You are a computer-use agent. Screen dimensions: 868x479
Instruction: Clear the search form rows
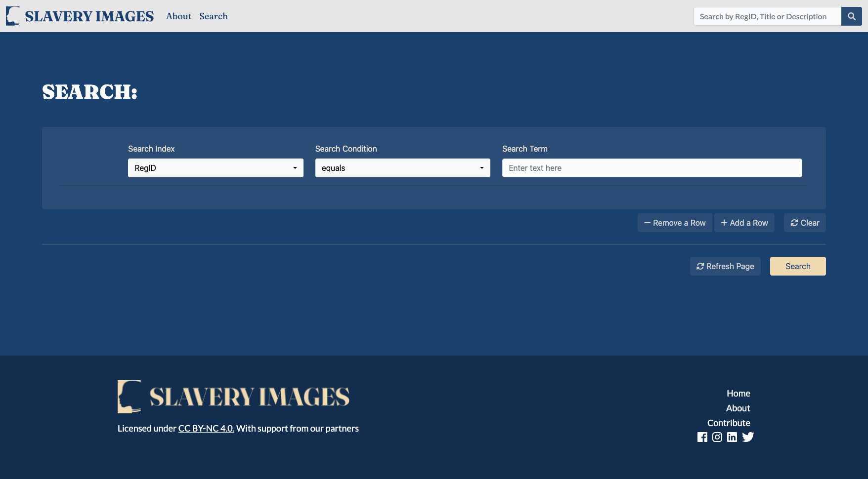[805, 223]
